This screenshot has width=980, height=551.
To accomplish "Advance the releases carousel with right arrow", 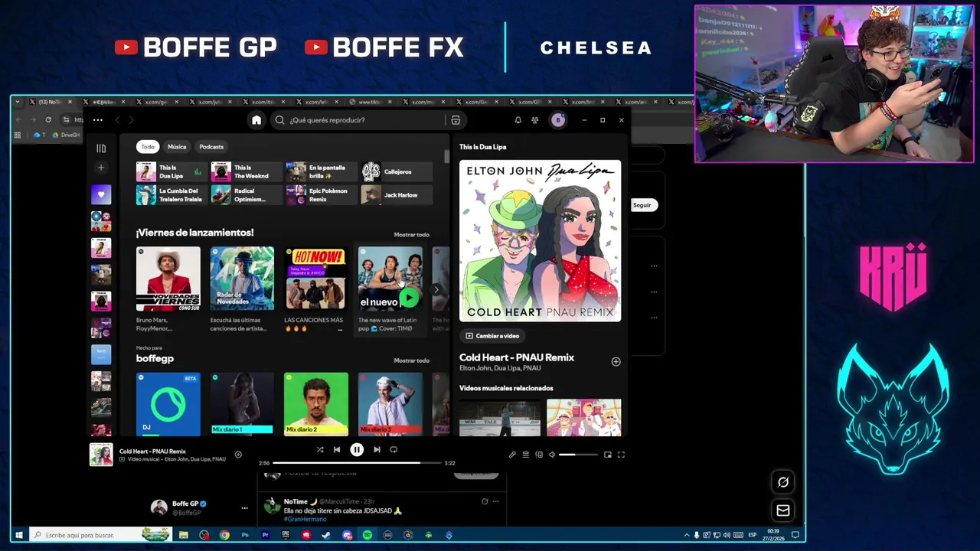I will click(x=436, y=289).
